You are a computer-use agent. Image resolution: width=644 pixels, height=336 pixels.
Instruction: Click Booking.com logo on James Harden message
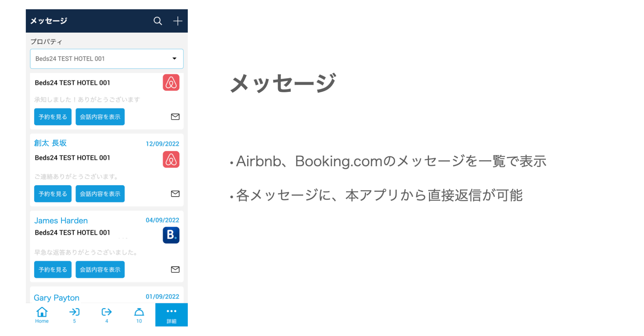point(171,235)
